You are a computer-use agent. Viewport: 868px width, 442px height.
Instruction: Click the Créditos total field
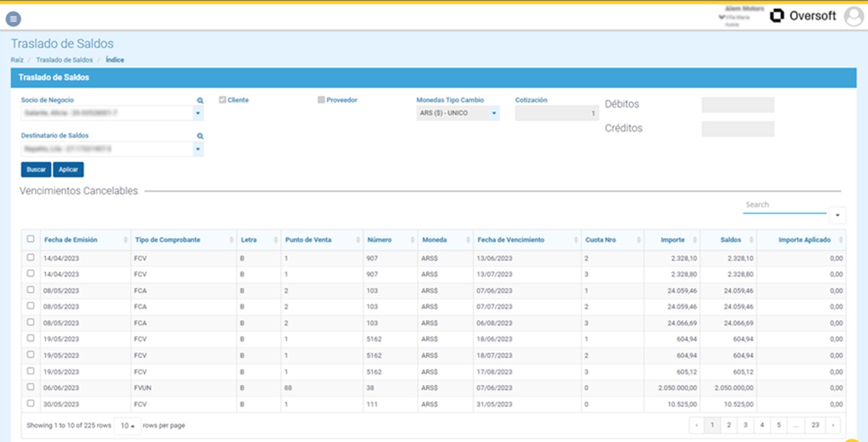point(738,129)
